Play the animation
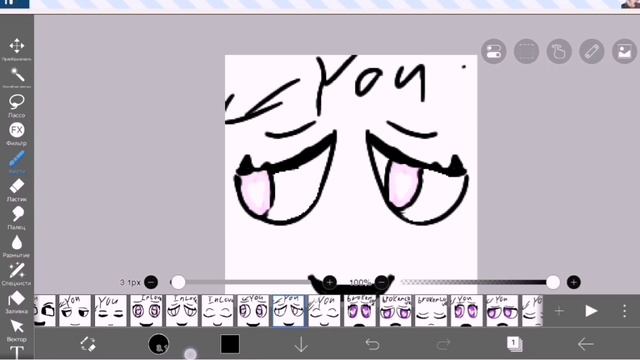Screen dimensions: 640x360 pyautogui.click(x=591, y=311)
